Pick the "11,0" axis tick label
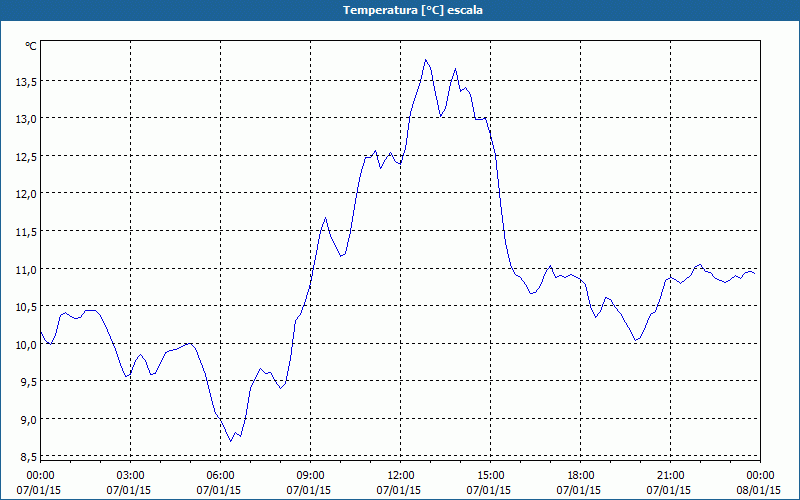 [27, 270]
